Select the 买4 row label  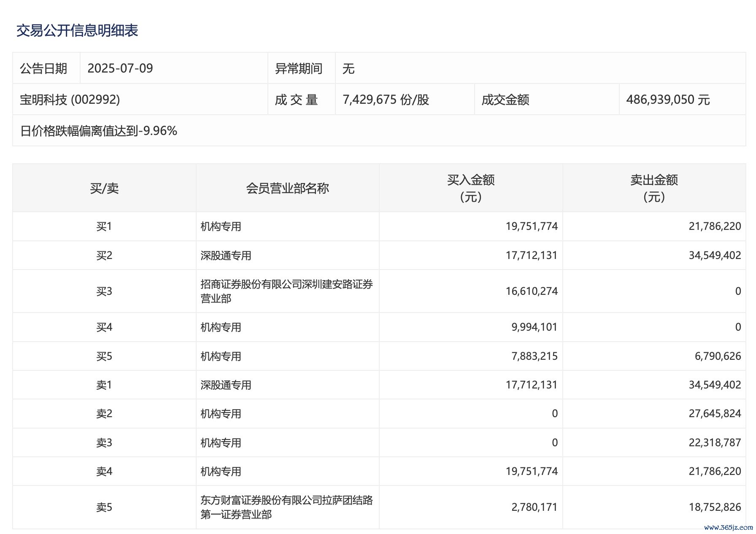(x=104, y=327)
